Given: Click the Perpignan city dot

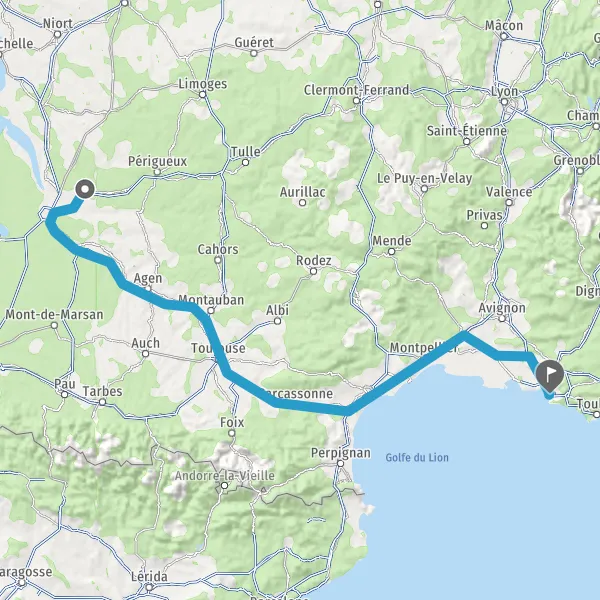Looking at the screenshot, I should click(341, 463).
